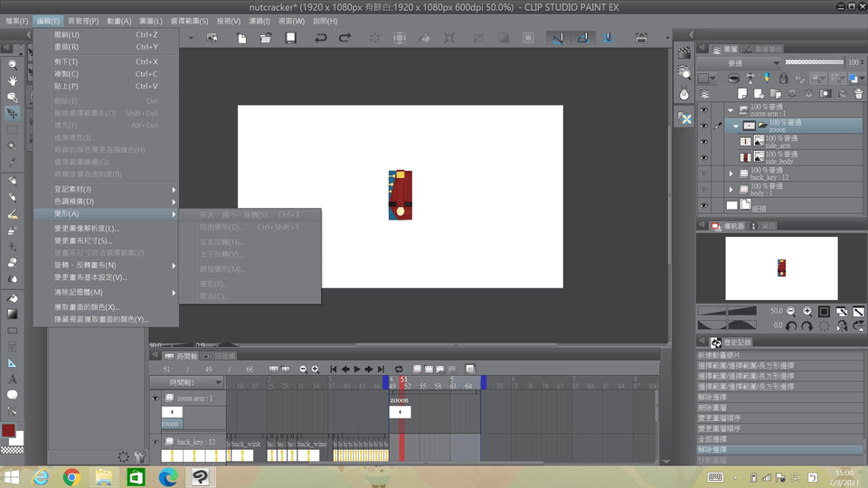Toggle zoom arm track visibility in timeline
Viewport: 868px width, 488px height.
click(x=156, y=398)
